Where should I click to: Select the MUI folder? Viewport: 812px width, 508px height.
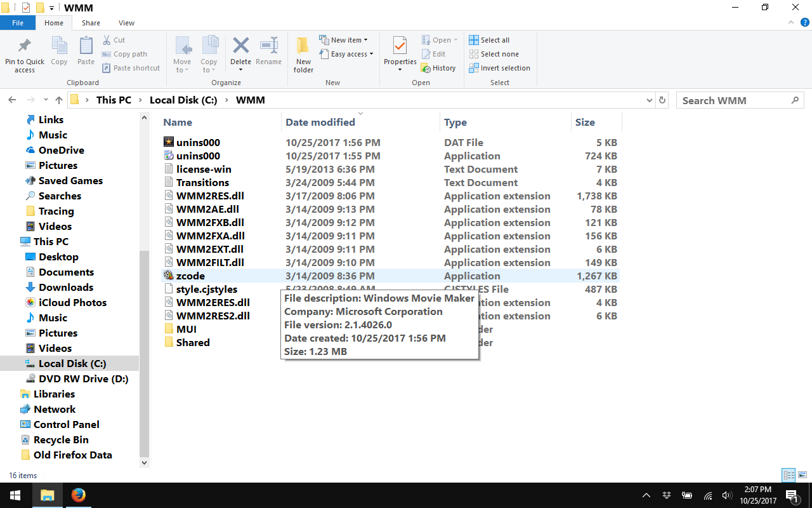[187, 330]
